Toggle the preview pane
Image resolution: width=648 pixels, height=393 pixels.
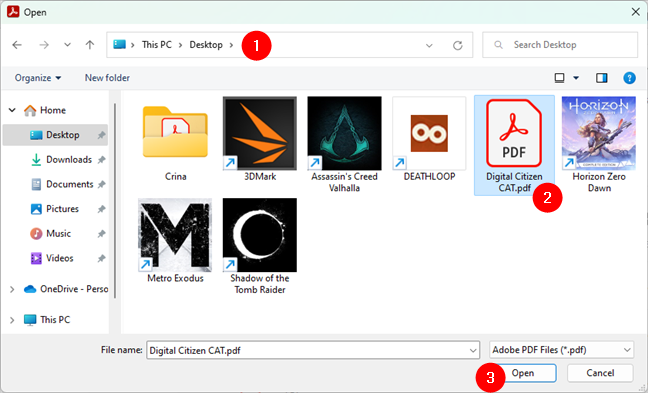pyautogui.click(x=602, y=78)
